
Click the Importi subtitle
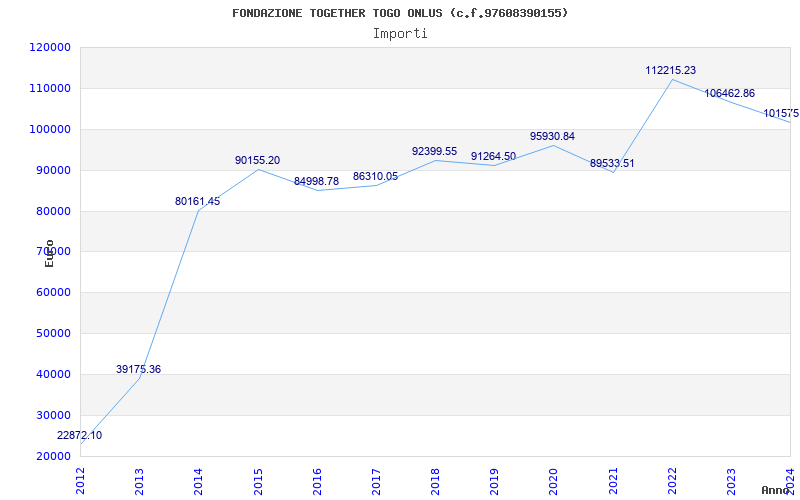point(400,34)
